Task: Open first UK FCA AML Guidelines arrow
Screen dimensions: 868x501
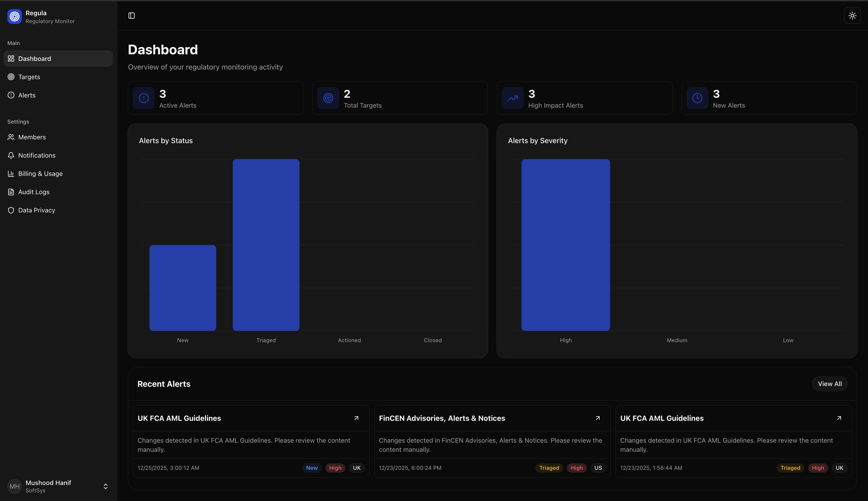Action: point(356,418)
